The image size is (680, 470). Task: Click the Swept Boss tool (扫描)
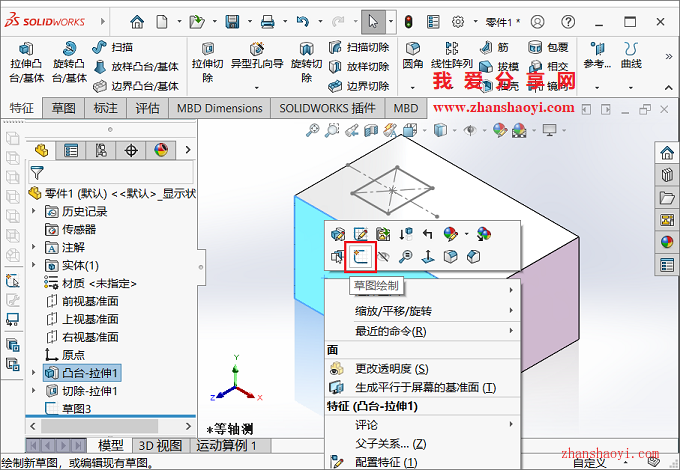[x=113, y=47]
